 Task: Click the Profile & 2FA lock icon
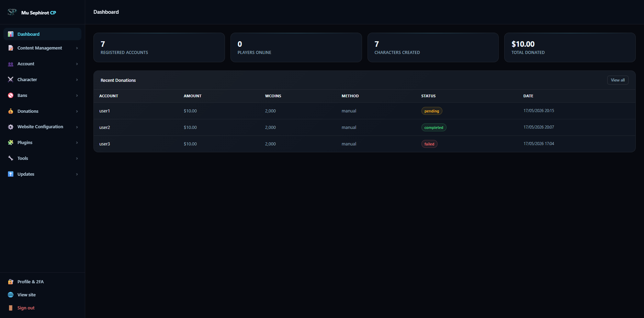[11, 282]
